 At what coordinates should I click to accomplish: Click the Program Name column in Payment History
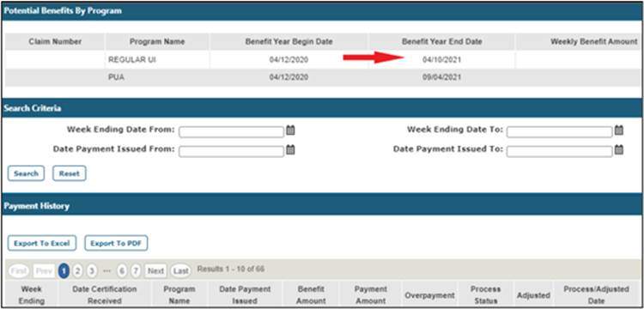point(179,295)
